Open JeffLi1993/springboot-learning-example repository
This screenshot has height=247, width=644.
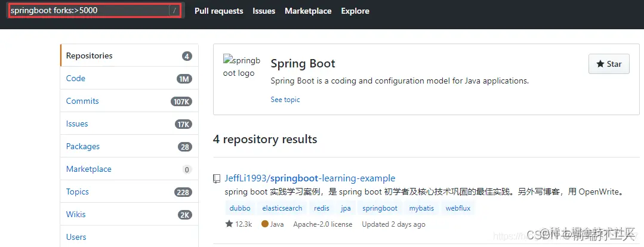pyautogui.click(x=310, y=178)
